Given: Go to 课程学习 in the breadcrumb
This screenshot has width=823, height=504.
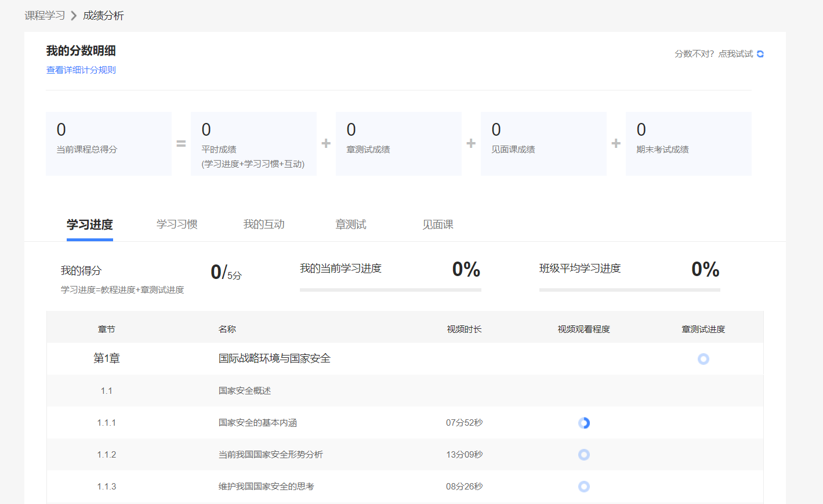Looking at the screenshot, I should tap(45, 16).
